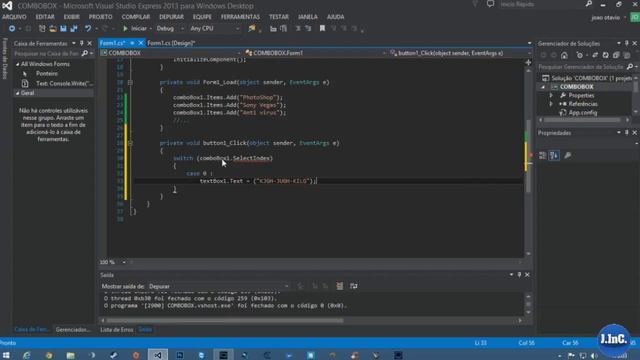Open the JANELA menu
Screen dimensions: 640x360
(x=308, y=17)
